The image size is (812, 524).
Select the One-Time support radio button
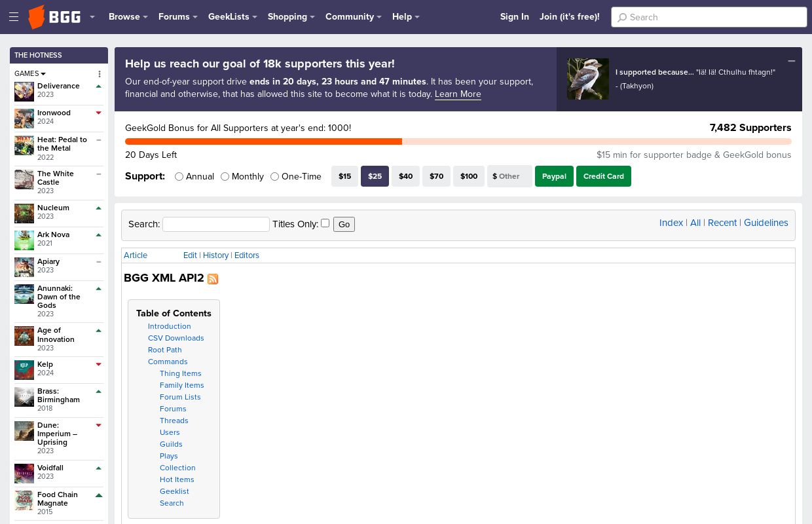274,176
